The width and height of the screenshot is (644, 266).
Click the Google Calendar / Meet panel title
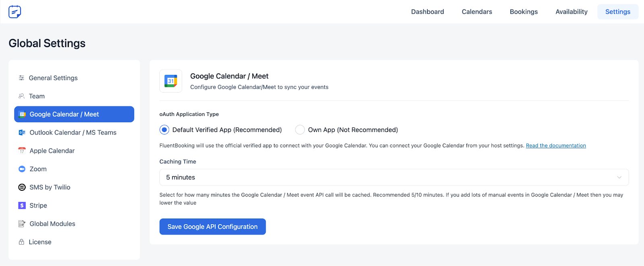point(229,76)
